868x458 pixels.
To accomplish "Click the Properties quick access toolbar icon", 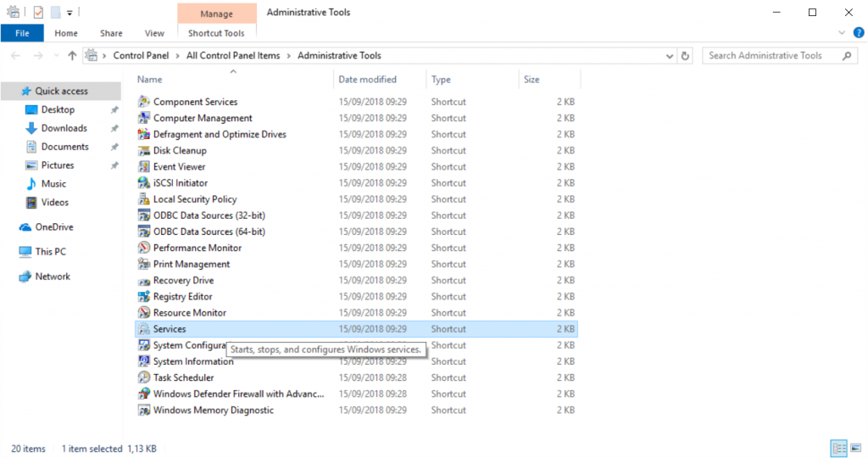I will [38, 12].
